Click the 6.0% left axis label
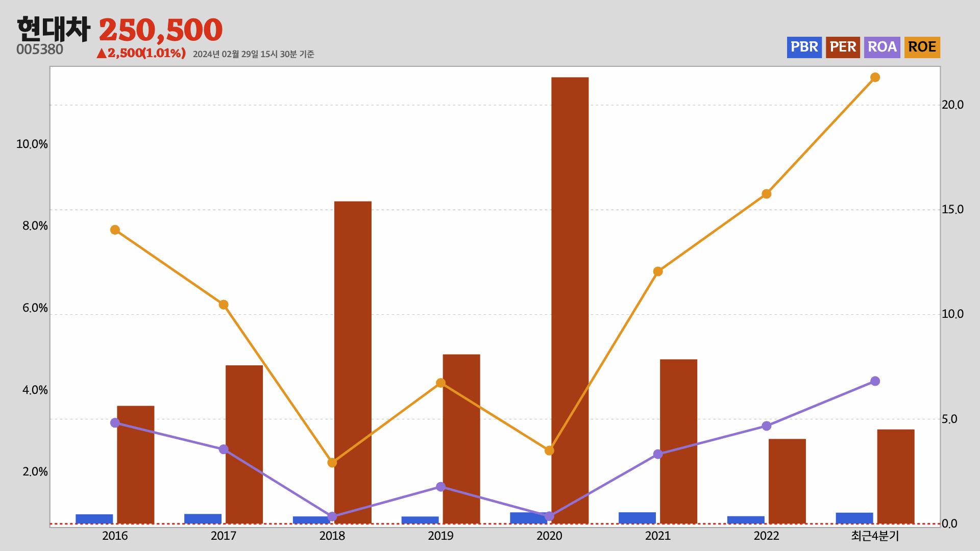 (35, 308)
